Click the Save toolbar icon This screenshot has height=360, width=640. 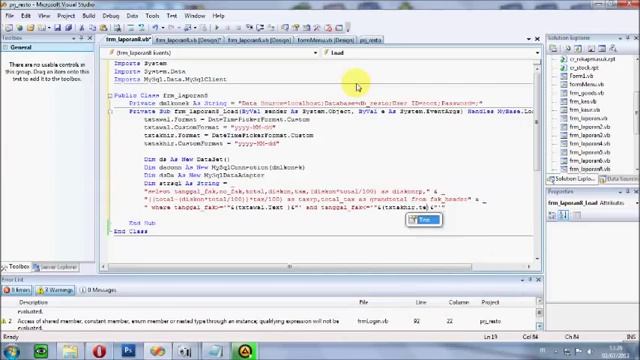[x=57, y=28]
